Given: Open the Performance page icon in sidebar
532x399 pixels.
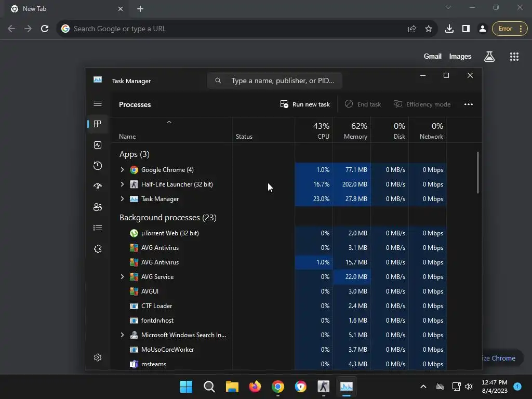Looking at the screenshot, I should point(98,145).
